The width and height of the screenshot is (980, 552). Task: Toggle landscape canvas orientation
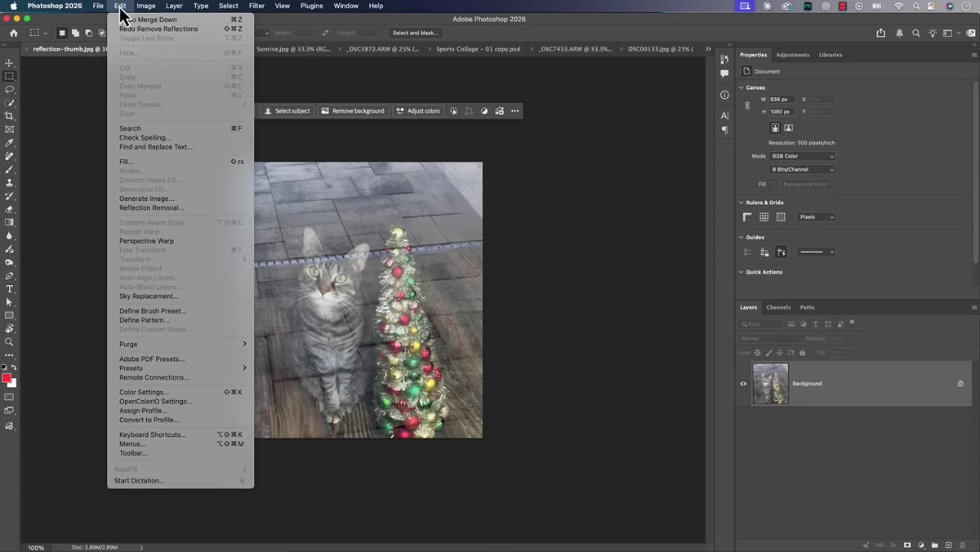click(788, 128)
